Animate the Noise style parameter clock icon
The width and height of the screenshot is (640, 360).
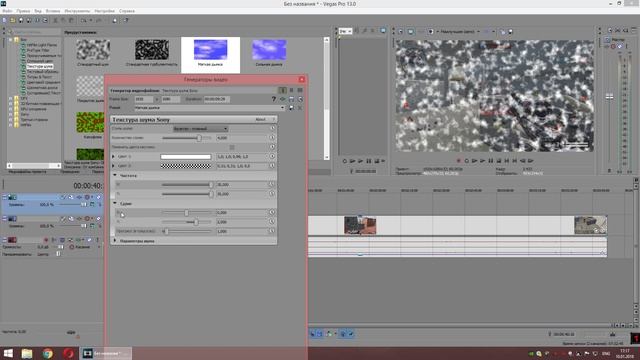(x=272, y=129)
